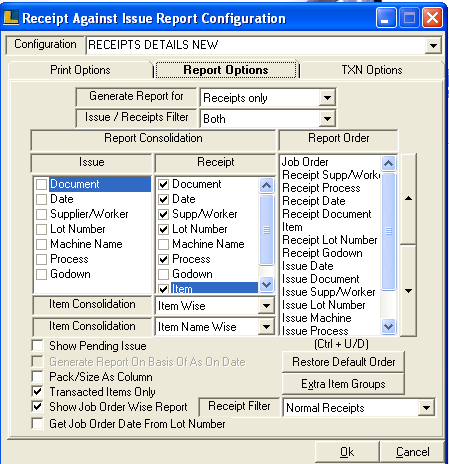Screen dimensions: 449x464
Task: Enable Issue Supplier/Worker consolidation
Action: click(x=41, y=214)
